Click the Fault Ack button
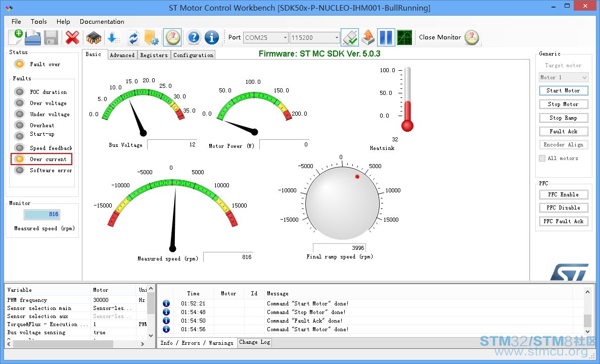The height and width of the screenshot is (364, 600). click(563, 131)
